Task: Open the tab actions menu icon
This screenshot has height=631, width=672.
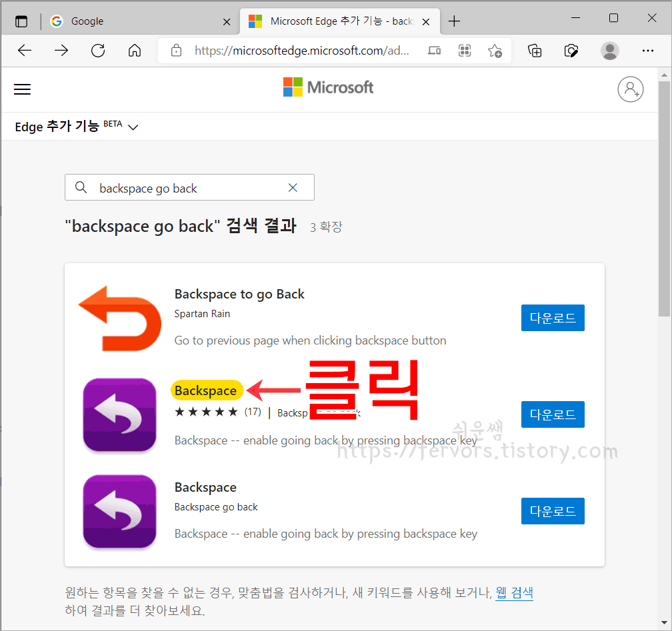Action: coord(21,21)
